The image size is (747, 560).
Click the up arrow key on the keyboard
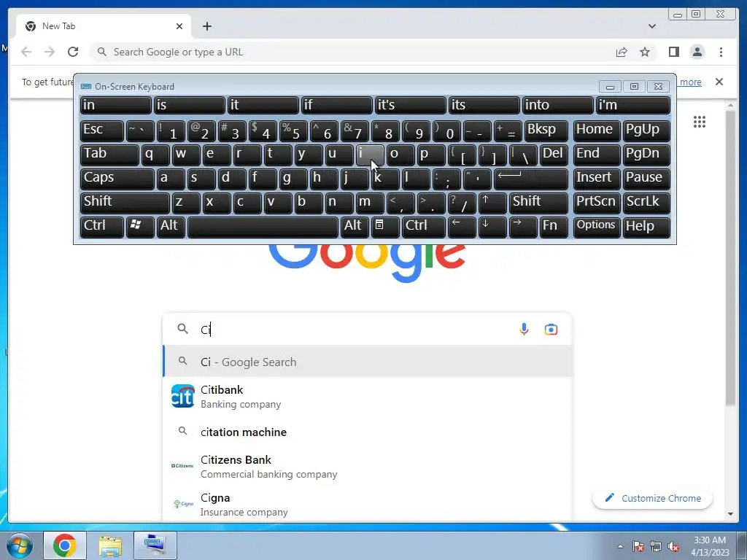click(492, 203)
